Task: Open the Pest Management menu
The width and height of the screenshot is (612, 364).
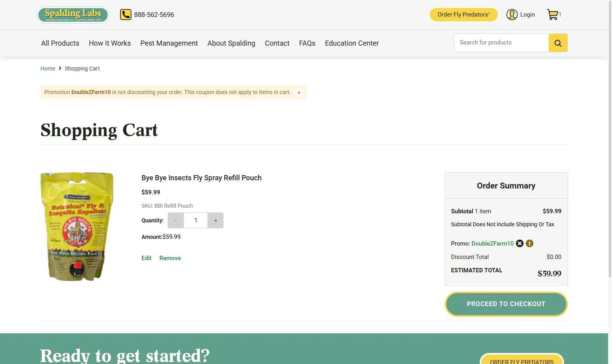Action: point(169,43)
